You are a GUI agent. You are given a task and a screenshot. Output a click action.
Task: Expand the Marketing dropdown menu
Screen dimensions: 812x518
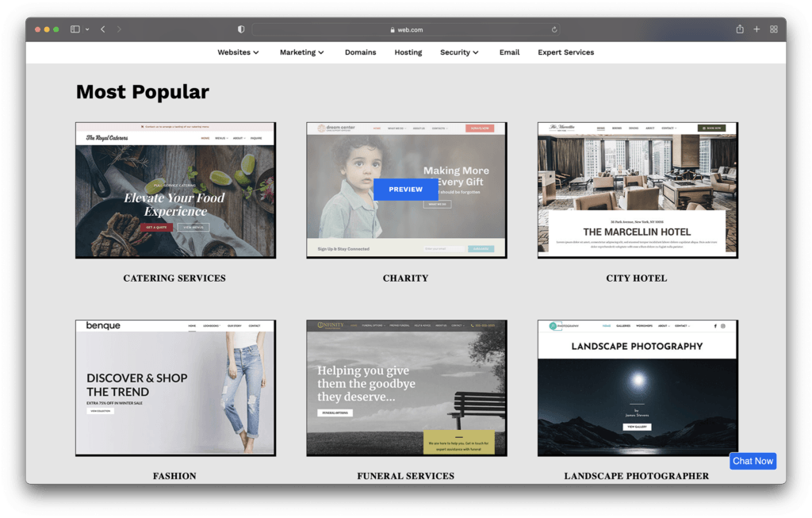301,52
